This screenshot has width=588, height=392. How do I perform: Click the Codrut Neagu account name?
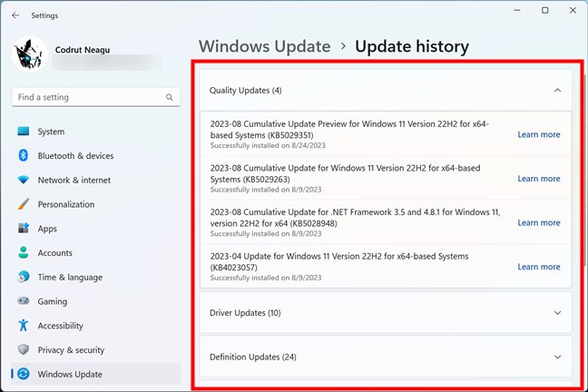[x=83, y=50]
